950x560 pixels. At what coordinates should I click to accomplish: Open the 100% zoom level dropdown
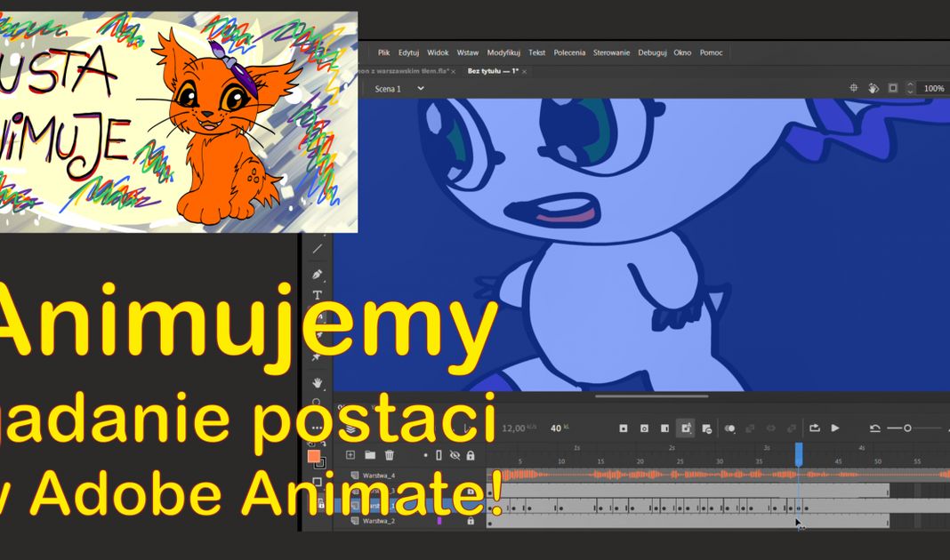coord(933,89)
